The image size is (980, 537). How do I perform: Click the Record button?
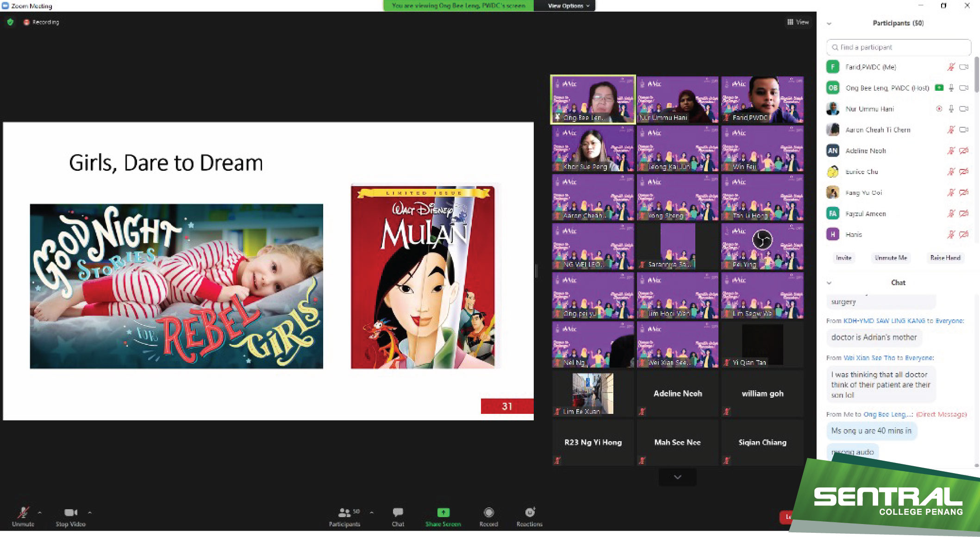488,516
